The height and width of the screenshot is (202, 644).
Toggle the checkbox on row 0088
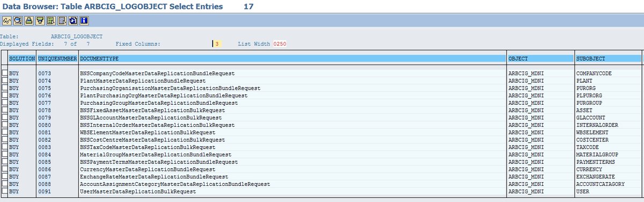[5, 184]
